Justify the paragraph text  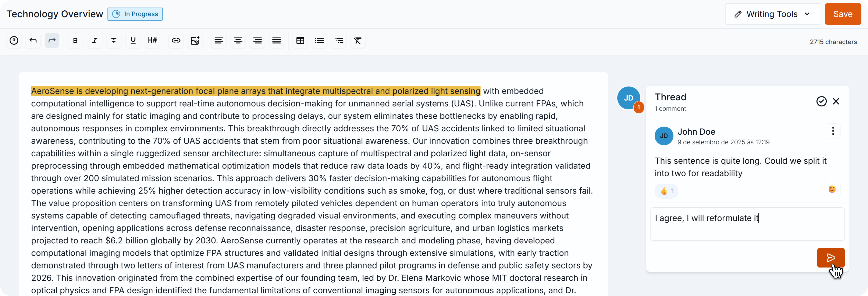(x=277, y=41)
